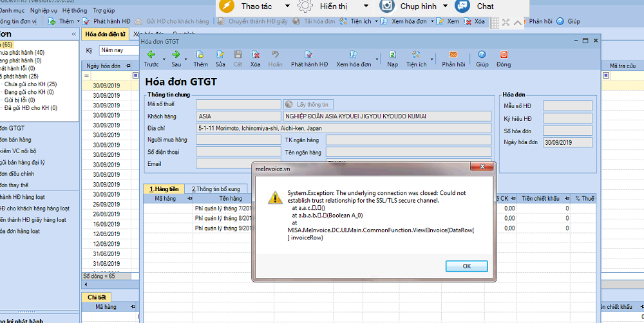The image size is (644, 323).
Task: Click Chuyển thành HĐ giấy toolbar item
Action: coord(252,21)
